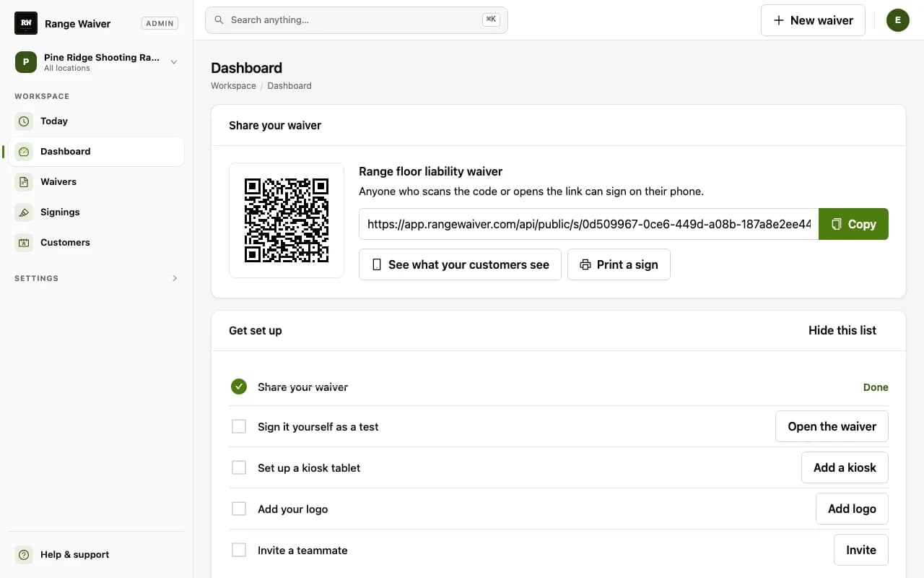Viewport: 924px width, 578px height.
Task: Click the Range Waiver logo icon
Action: (x=26, y=23)
